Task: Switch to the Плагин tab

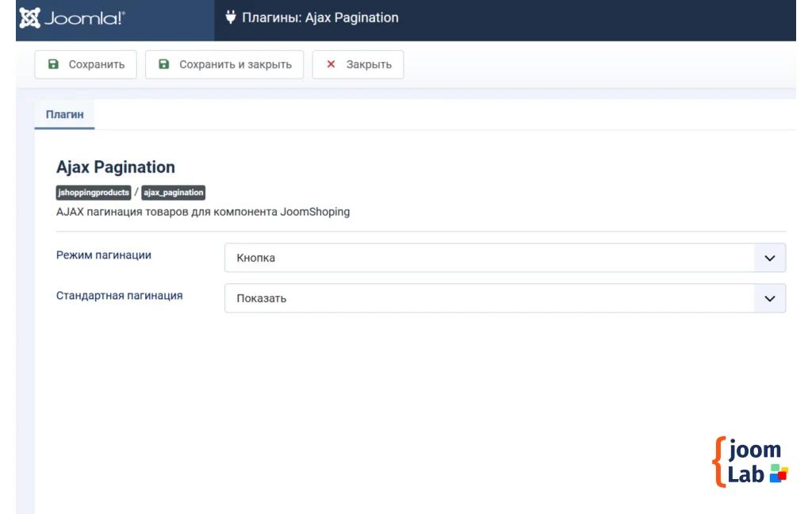Action: pos(65,114)
